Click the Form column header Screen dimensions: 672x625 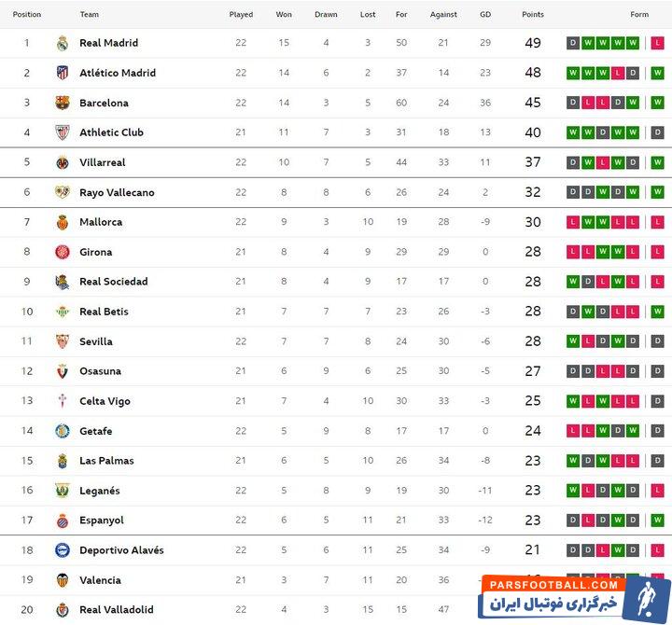pos(639,15)
